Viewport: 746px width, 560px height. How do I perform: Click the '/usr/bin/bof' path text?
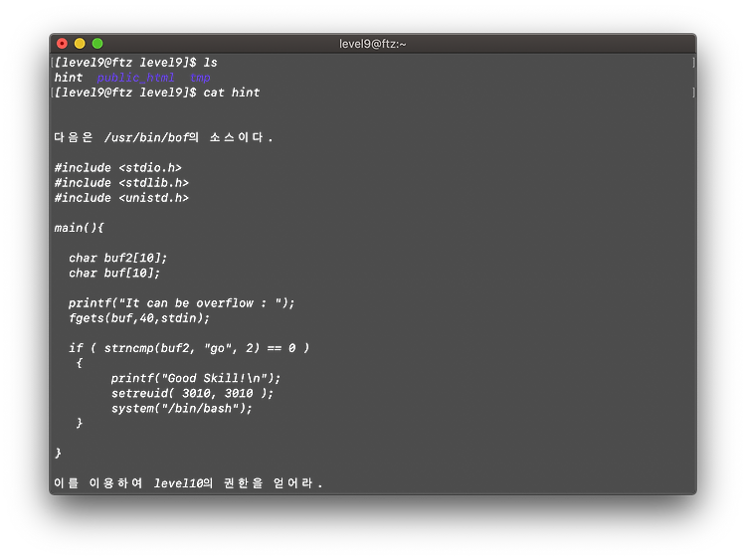coord(146,137)
